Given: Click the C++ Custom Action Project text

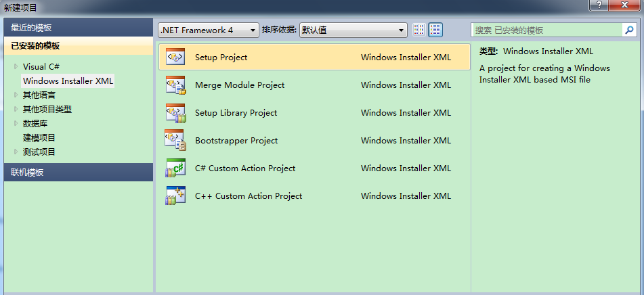Looking at the screenshot, I should click(x=249, y=196).
